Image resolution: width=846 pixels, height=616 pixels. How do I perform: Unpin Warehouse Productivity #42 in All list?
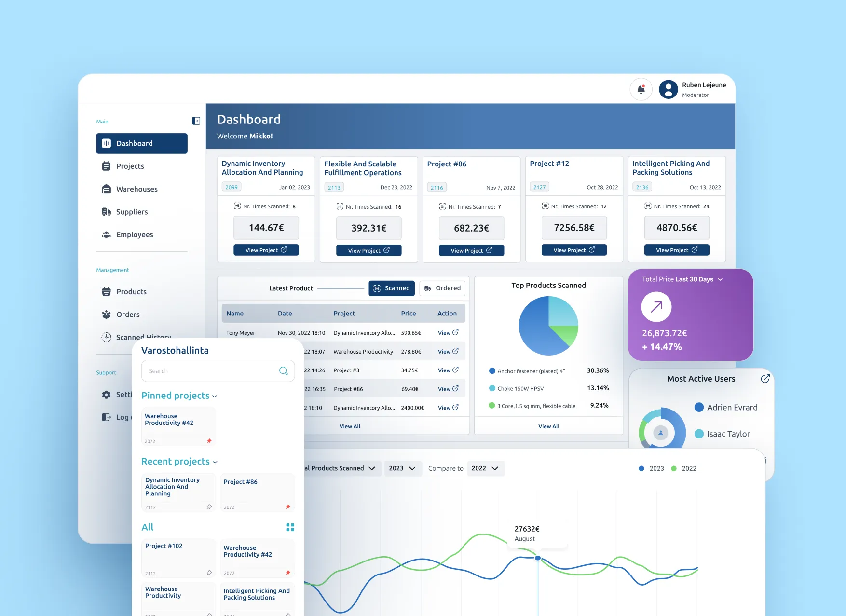pyautogui.click(x=288, y=573)
